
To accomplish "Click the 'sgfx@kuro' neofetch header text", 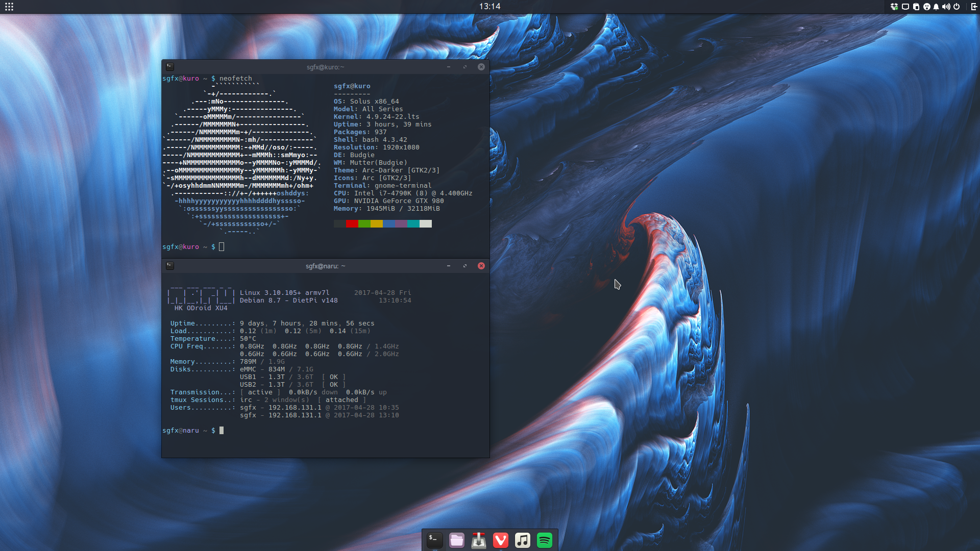I will [x=352, y=86].
